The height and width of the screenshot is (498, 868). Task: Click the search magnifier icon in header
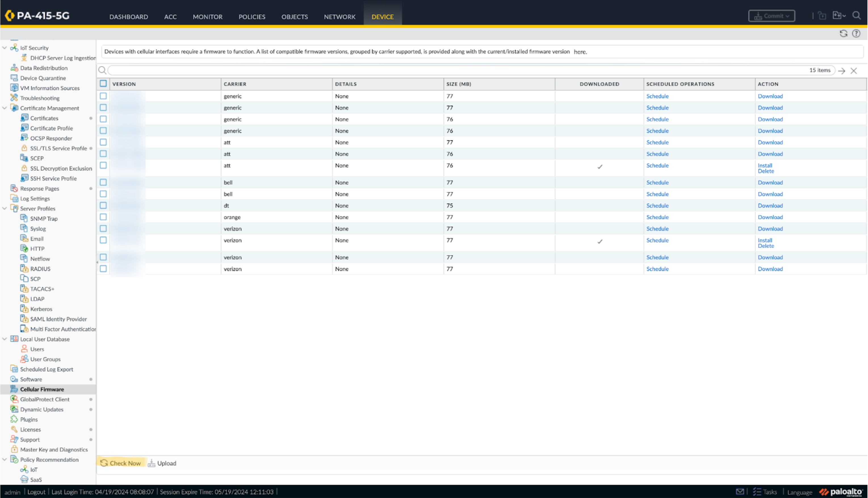[856, 16]
